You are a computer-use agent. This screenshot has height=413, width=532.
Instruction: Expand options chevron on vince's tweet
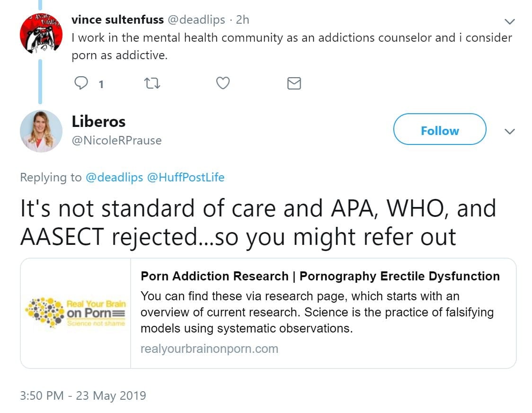[x=510, y=21]
